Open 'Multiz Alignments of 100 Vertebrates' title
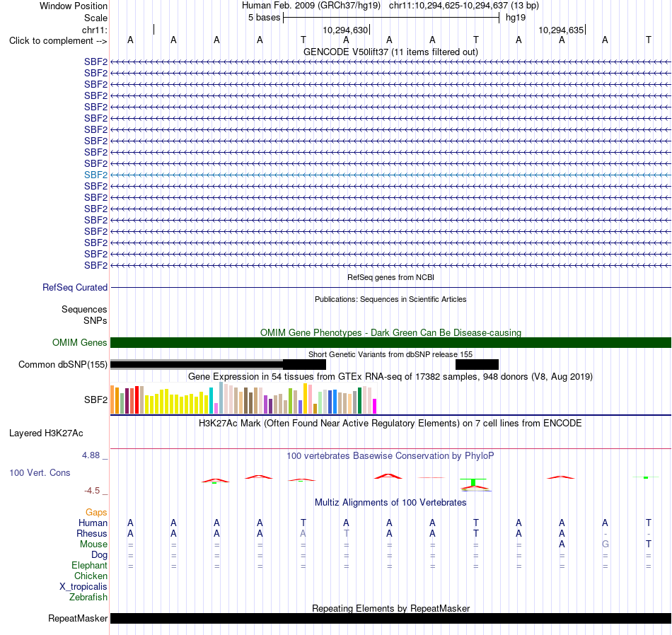Image resolution: width=672 pixels, height=635 pixels. 390,503
